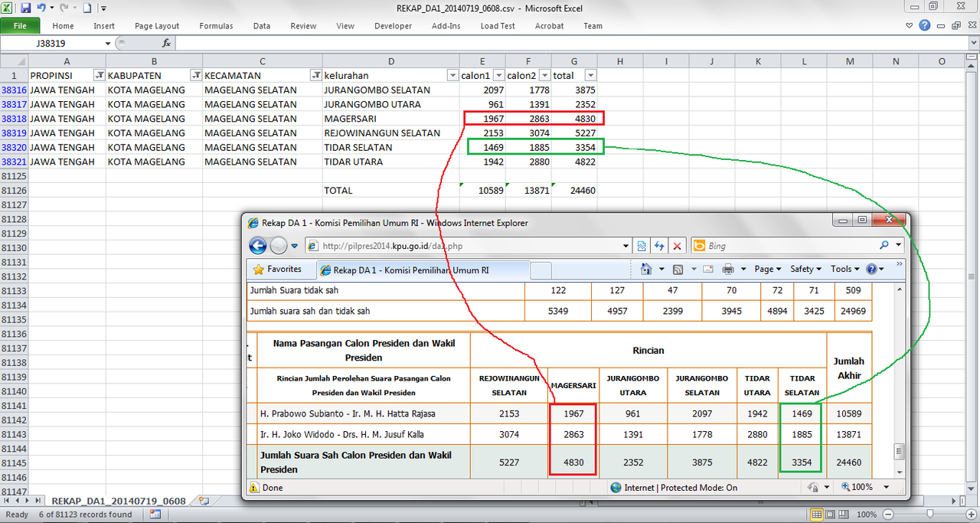Screen dimensions: 980x523
Task: Open the PROPINSI column filter dropdown
Action: coord(99,76)
